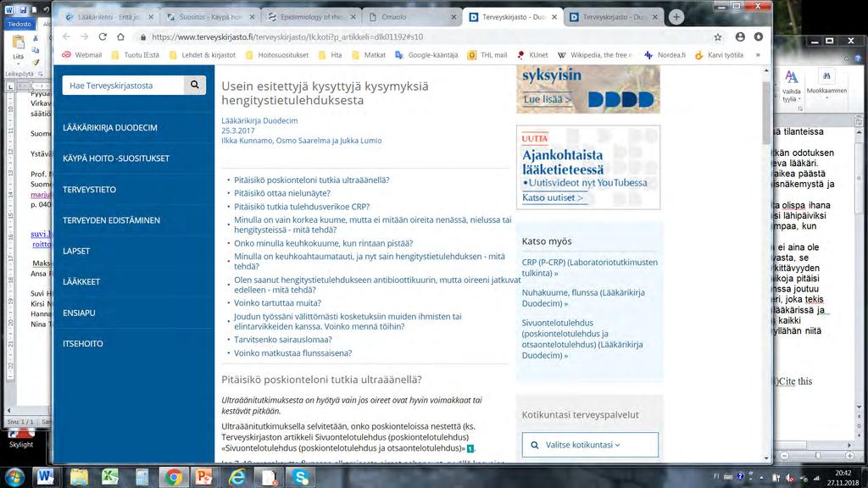Viewport: 868px width, 488px height.
Task: Open Excel from the taskbar
Action: (x=110, y=477)
